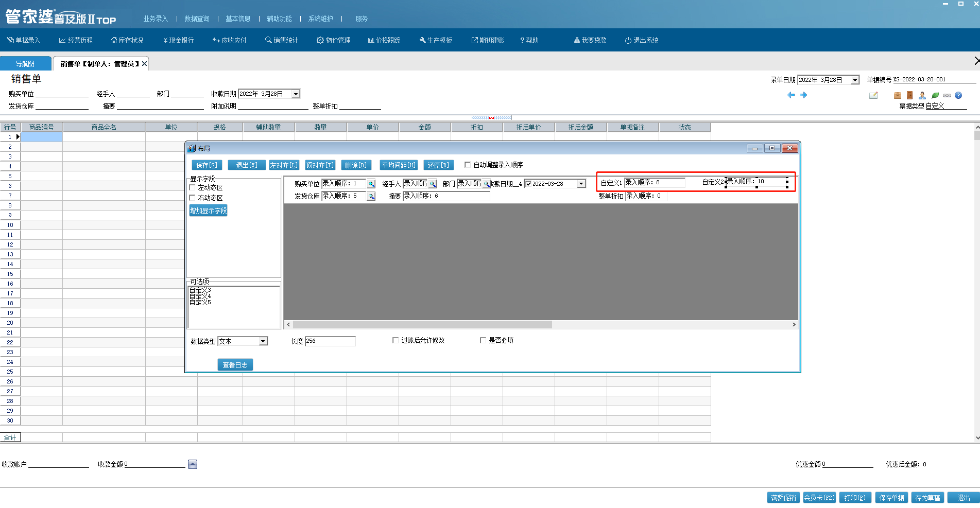Open 现金银行 toolbar item
This screenshot has height=508, width=980.
pyautogui.click(x=178, y=40)
